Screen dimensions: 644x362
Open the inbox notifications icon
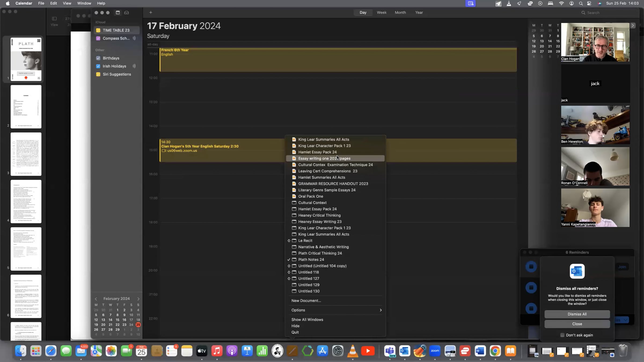[126, 13]
